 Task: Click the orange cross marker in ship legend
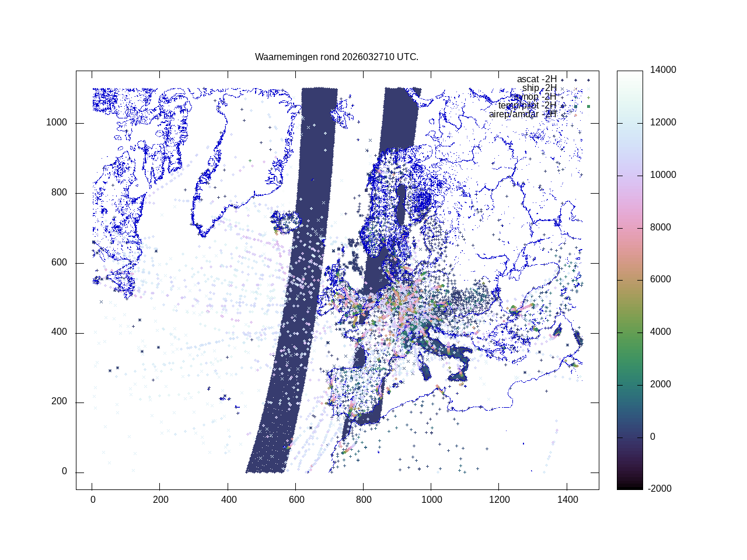pos(575,89)
